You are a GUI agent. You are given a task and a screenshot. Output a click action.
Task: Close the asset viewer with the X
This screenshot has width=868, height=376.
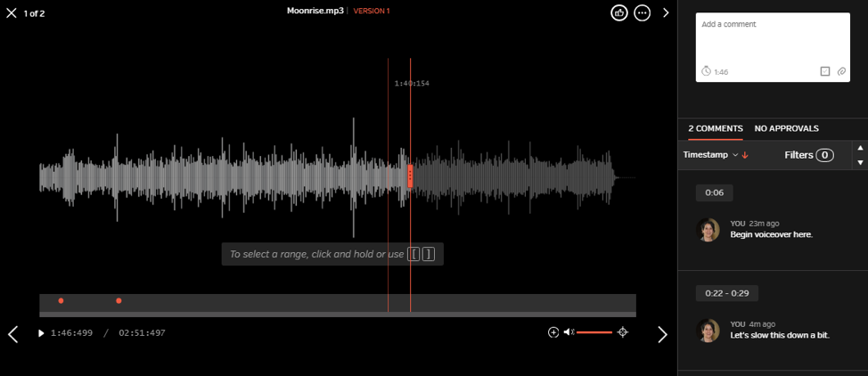tap(11, 12)
